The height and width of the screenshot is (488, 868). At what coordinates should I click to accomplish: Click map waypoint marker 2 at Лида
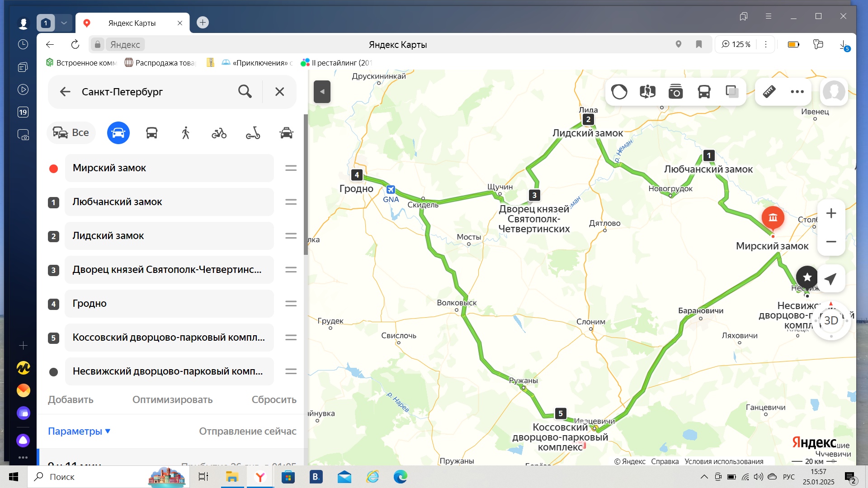[x=588, y=119]
